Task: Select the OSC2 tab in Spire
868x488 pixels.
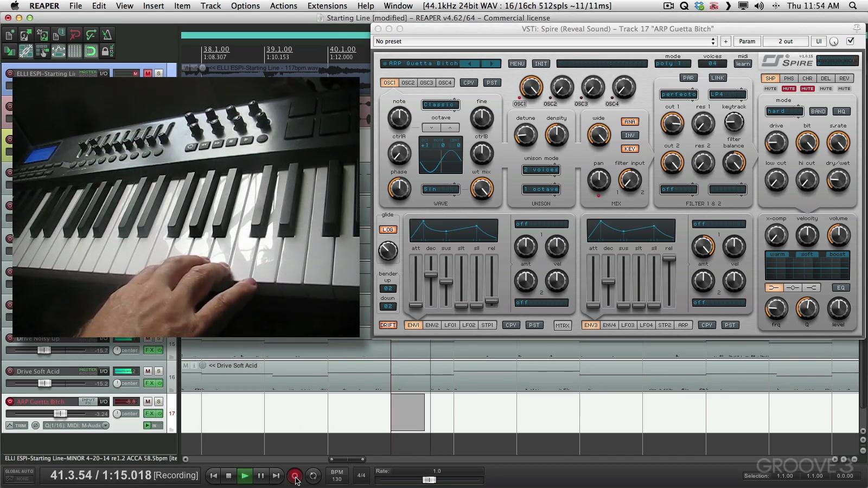Action: (408, 83)
